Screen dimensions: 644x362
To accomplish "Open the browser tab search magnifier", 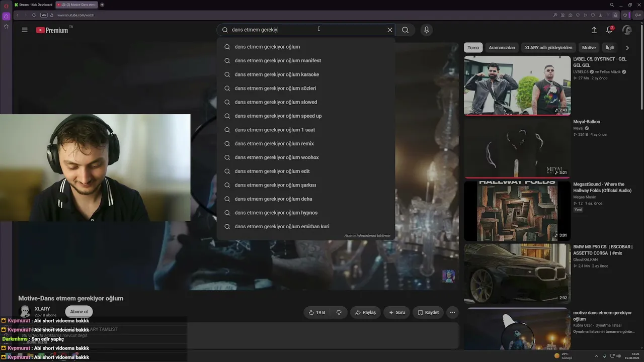I will pyautogui.click(x=612, y=5).
